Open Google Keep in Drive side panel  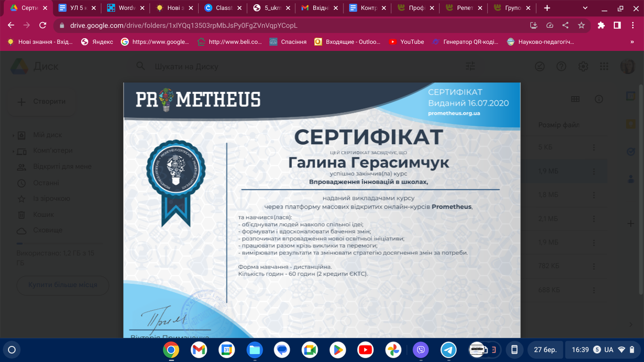[x=631, y=124]
